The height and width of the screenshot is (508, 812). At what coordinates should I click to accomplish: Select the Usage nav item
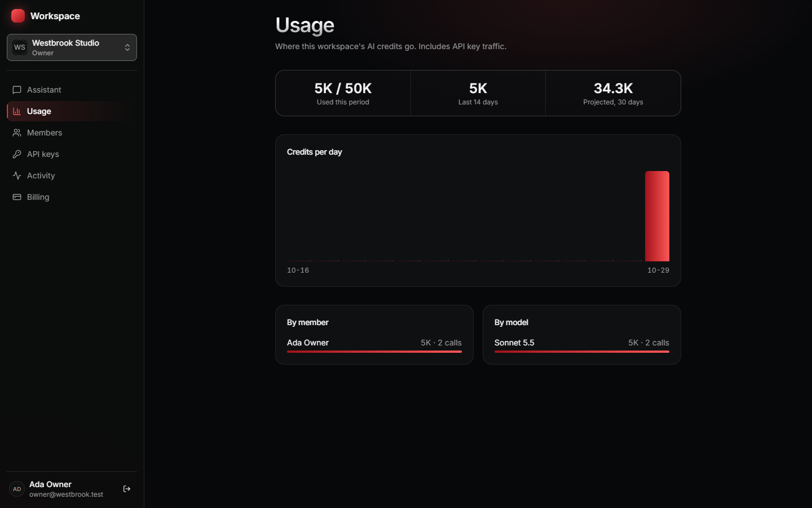click(x=72, y=111)
